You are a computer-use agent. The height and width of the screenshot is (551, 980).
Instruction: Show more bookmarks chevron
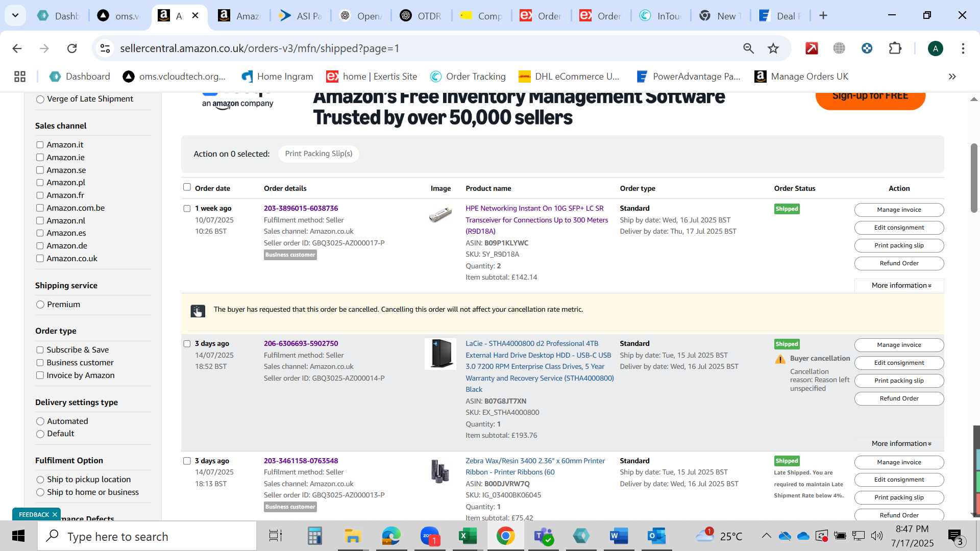(x=952, y=77)
